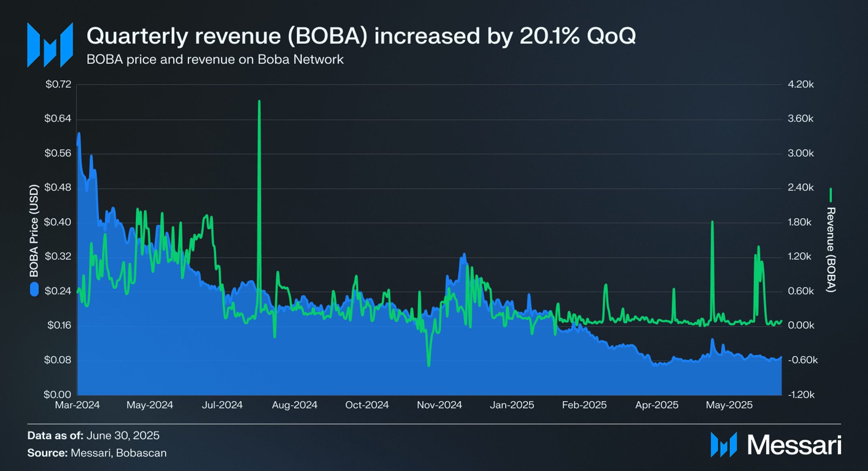Click the May-2025 x-axis label
Screen dimensions: 868x471
[729, 405]
